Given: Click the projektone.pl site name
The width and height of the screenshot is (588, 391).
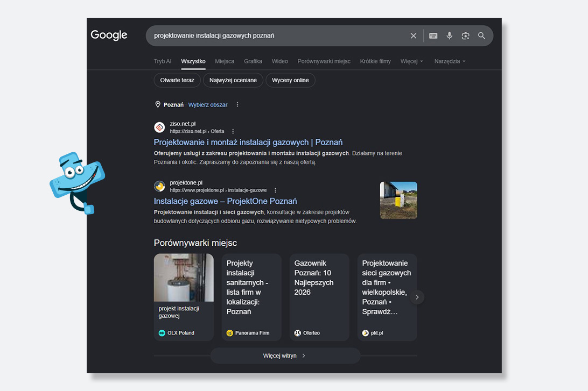Looking at the screenshot, I should (186, 182).
